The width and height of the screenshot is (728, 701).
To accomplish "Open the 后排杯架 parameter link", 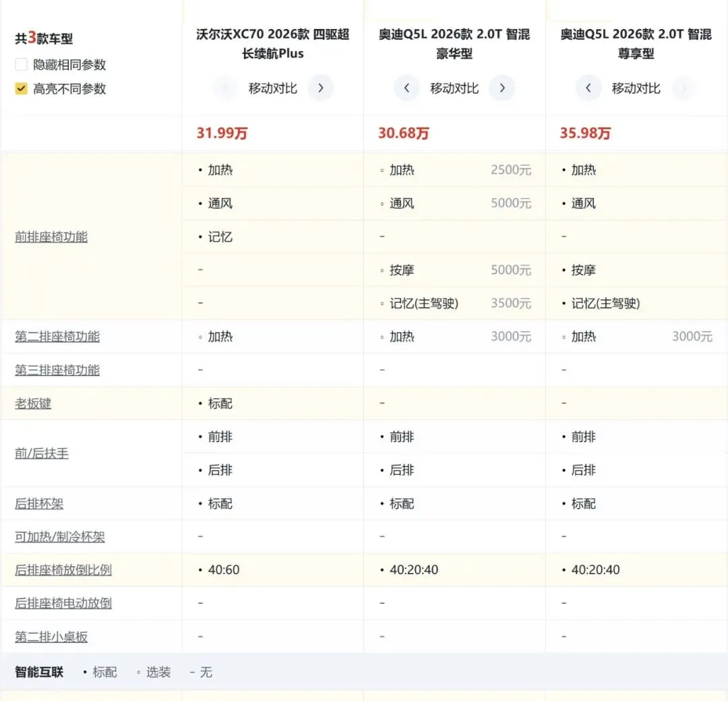I will click(x=39, y=504).
